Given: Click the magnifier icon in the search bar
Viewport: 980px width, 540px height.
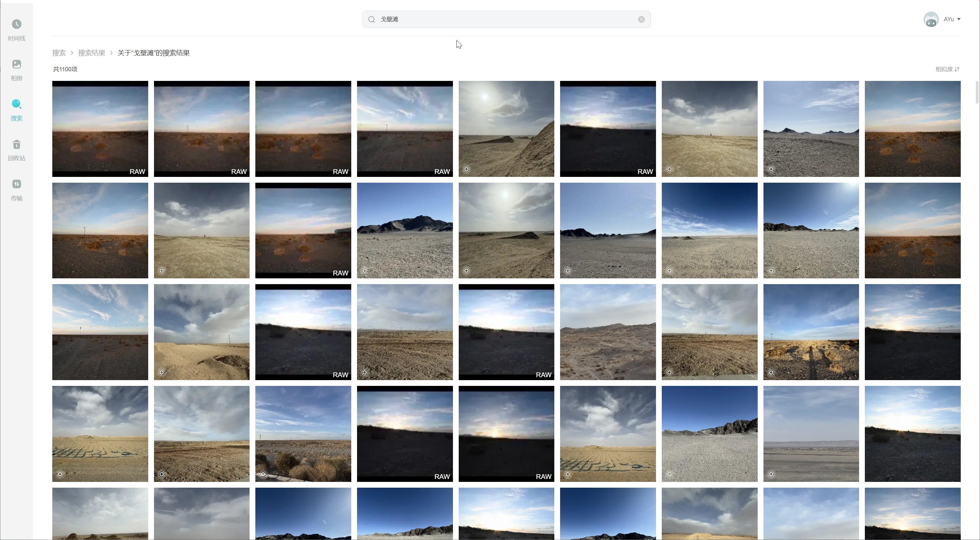Looking at the screenshot, I should (372, 19).
